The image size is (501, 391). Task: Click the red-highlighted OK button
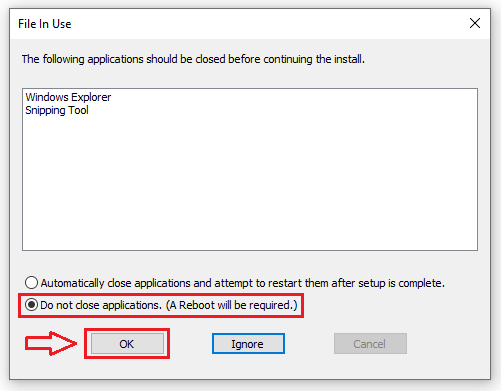tap(127, 344)
